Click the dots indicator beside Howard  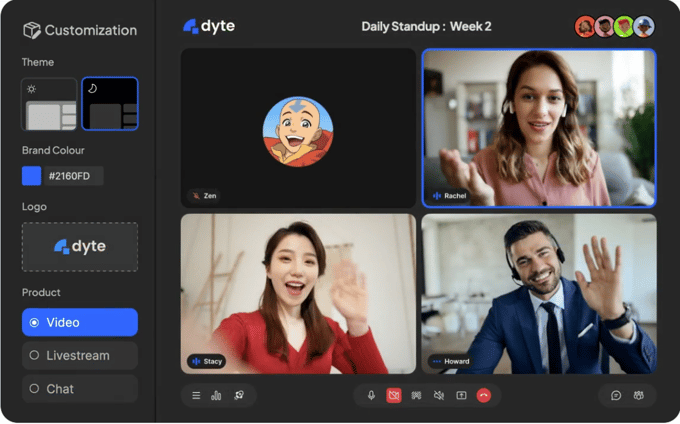pos(437,362)
